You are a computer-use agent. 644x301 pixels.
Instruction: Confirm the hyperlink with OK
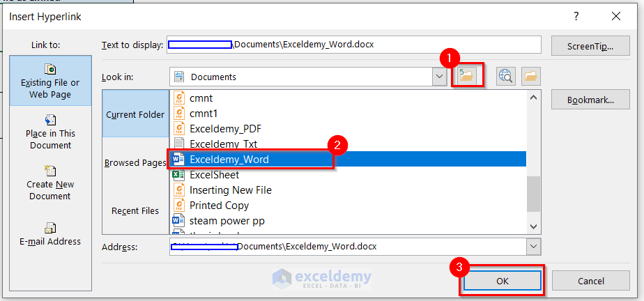(x=502, y=281)
